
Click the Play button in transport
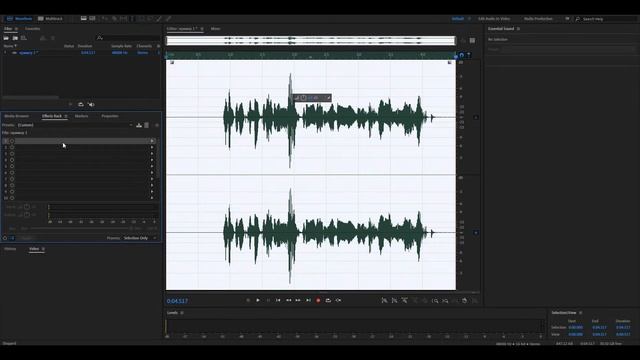pos(258,300)
